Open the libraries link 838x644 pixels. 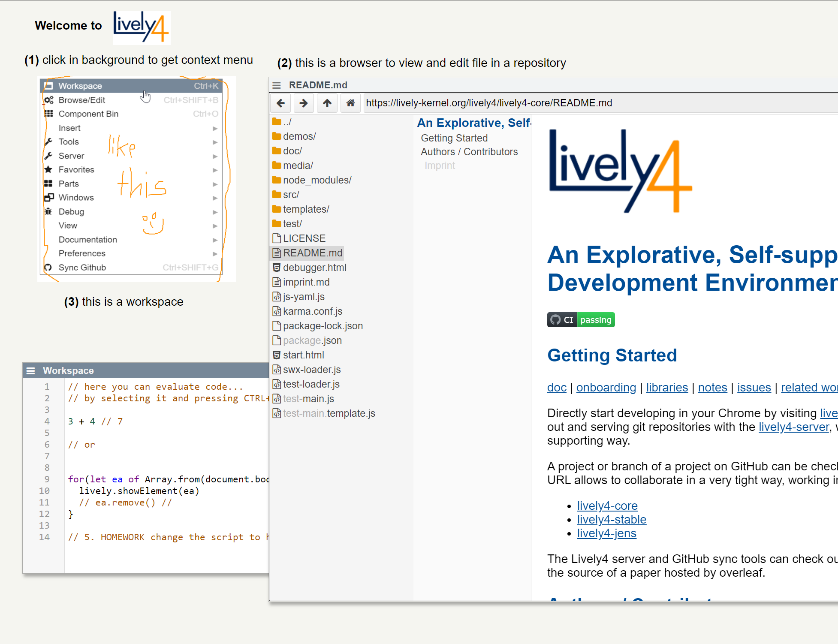pyautogui.click(x=666, y=388)
